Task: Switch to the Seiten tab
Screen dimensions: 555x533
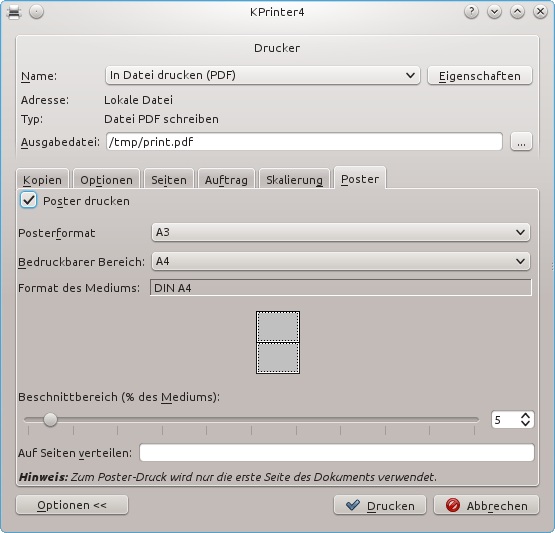Action: [169, 179]
